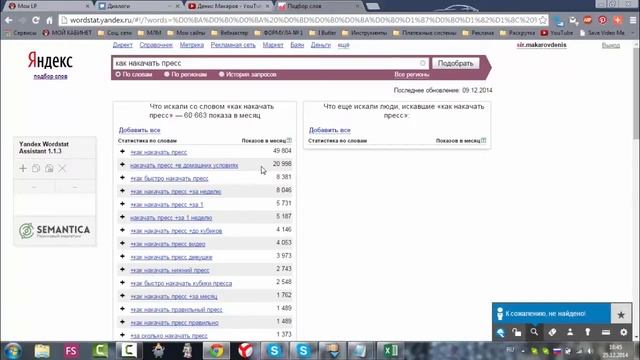Open the «Метрика» link
Viewport: 640px width, 360px height.
pyautogui.click(x=191, y=45)
